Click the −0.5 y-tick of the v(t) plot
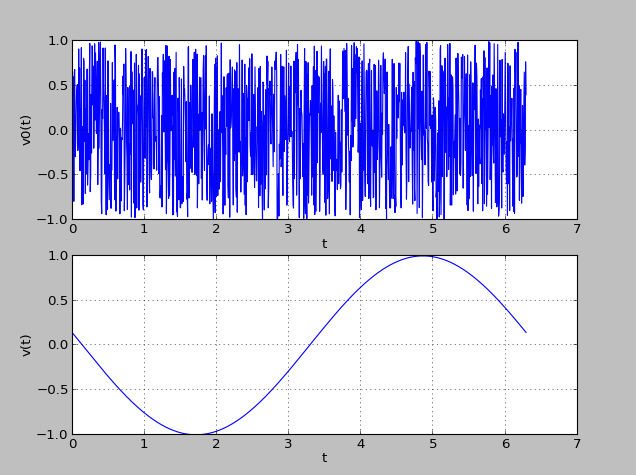Screen dimensions: 636x475 (x=53, y=389)
